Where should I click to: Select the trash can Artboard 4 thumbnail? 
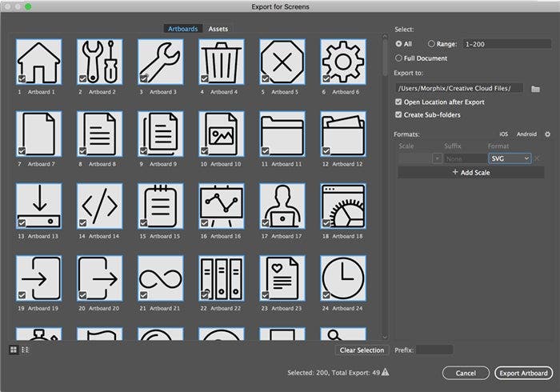(222, 61)
